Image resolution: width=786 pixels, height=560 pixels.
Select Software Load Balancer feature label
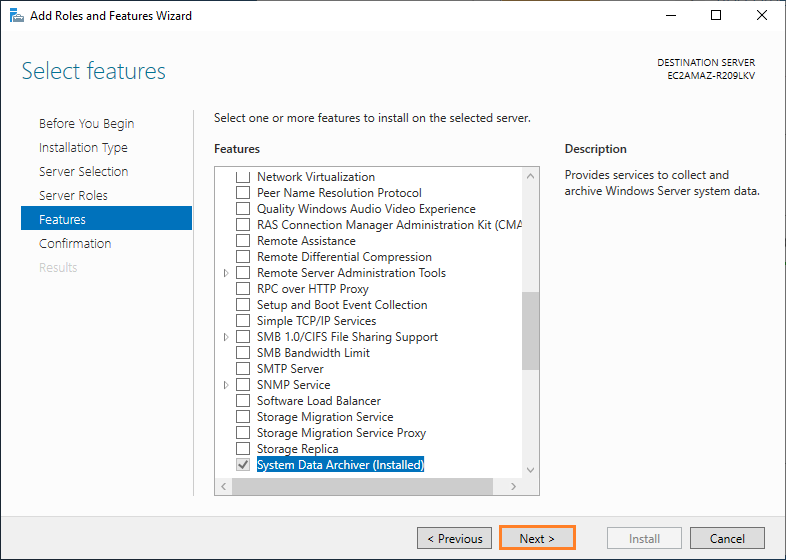tap(319, 401)
